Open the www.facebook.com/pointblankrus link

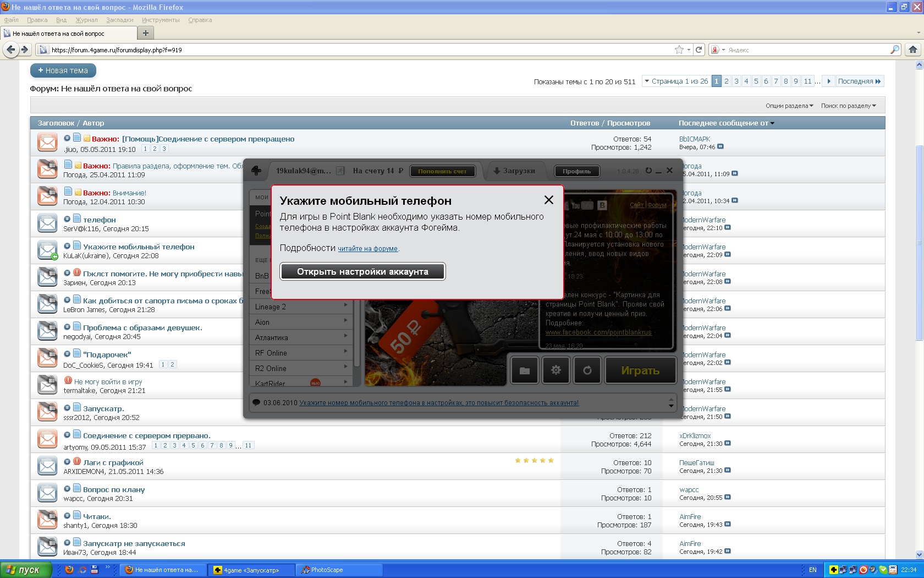[x=598, y=332]
